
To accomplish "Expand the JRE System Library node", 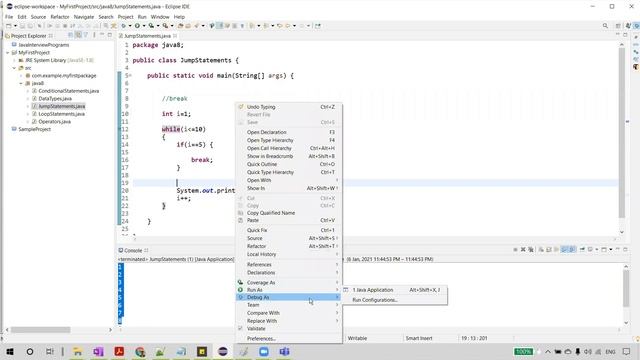I will coord(15,60).
